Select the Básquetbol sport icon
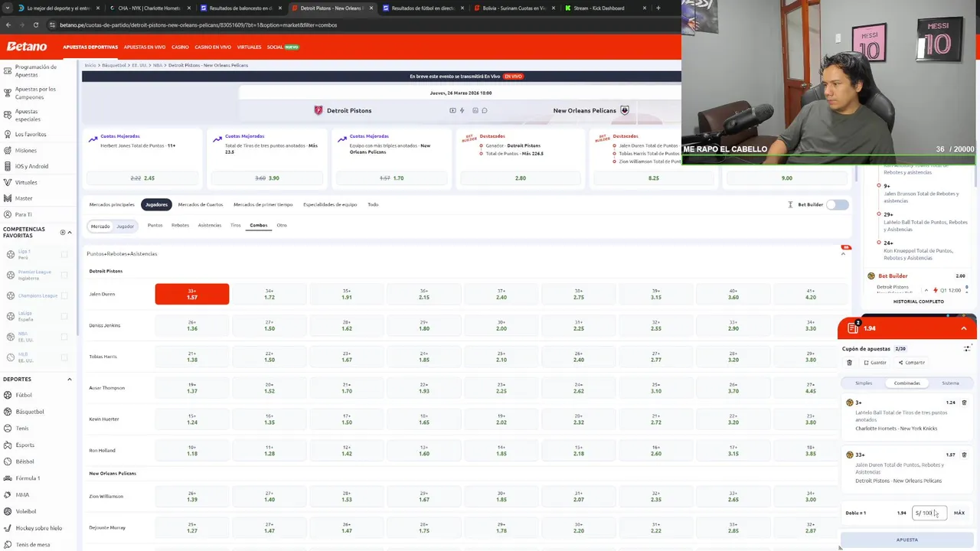This screenshot has height=551, width=980. point(7,412)
